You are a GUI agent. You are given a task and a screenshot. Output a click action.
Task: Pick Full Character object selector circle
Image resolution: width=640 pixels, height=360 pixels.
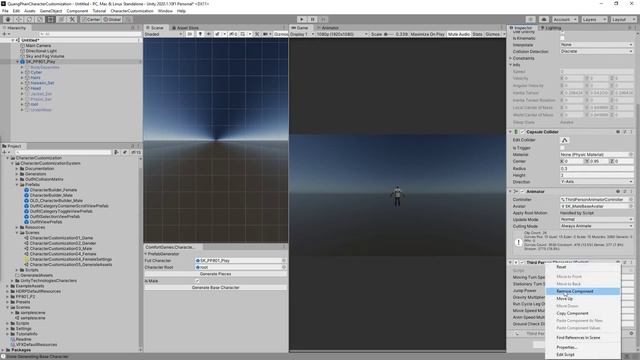[x=284, y=260]
